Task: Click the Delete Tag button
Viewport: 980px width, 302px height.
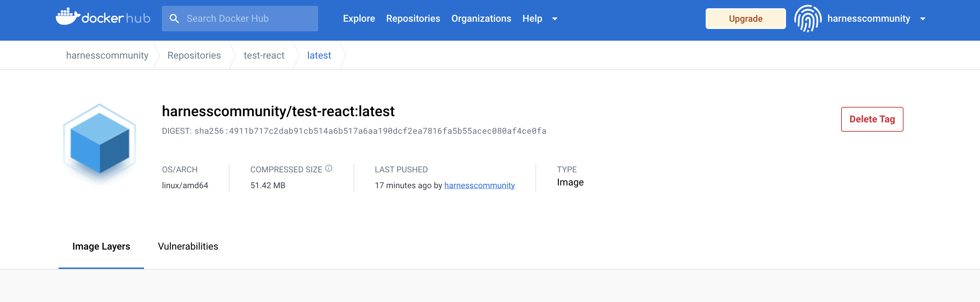Action: [872, 119]
